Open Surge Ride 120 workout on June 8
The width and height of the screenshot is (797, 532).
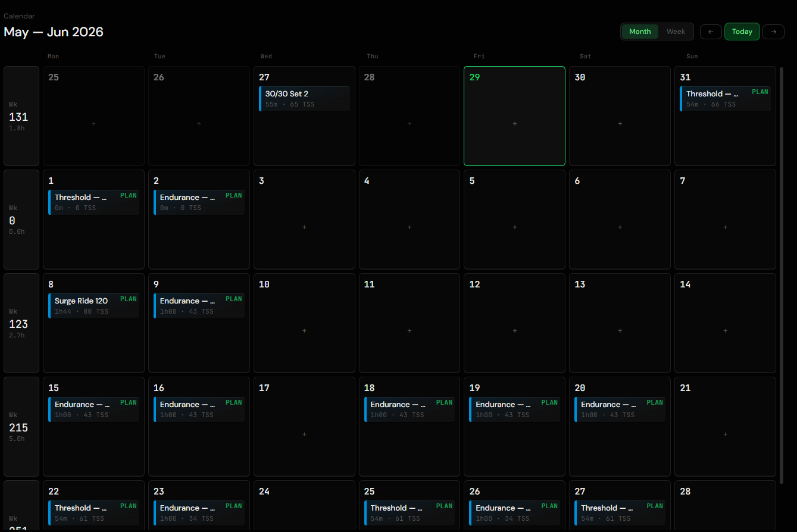click(x=93, y=306)
